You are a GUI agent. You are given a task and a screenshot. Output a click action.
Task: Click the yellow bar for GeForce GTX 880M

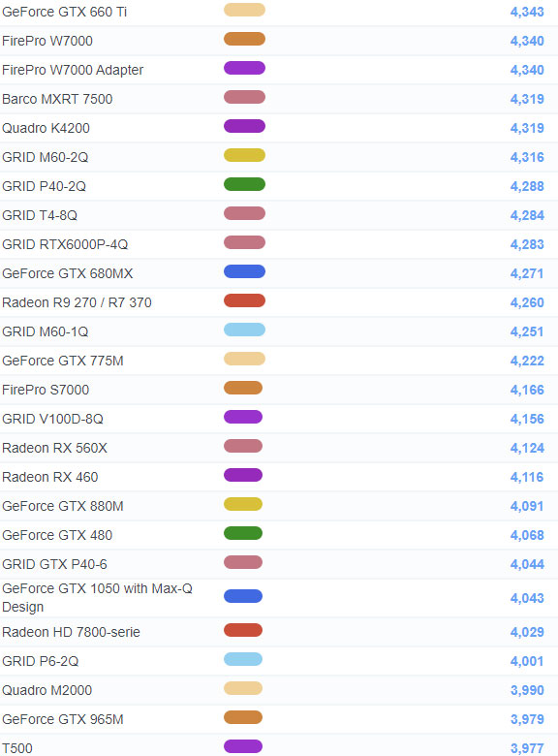243,504
